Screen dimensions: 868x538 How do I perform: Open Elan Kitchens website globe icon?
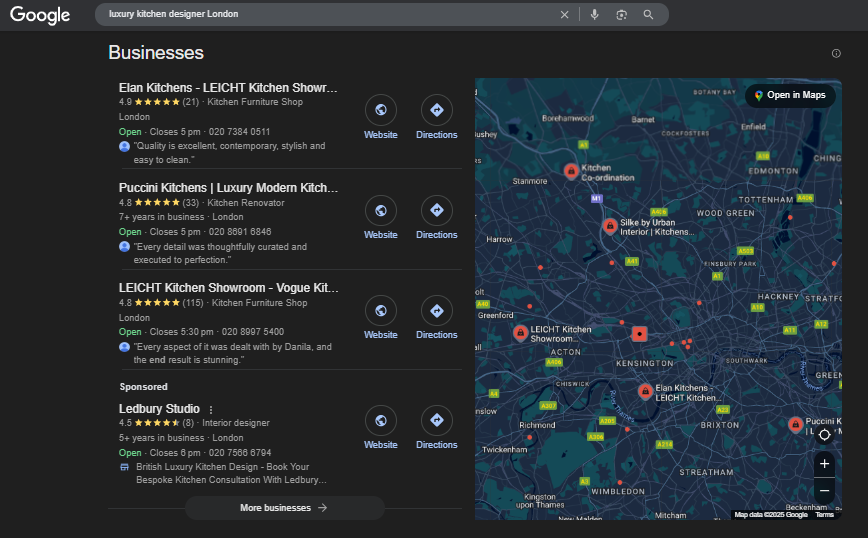(x=380, y=110)
